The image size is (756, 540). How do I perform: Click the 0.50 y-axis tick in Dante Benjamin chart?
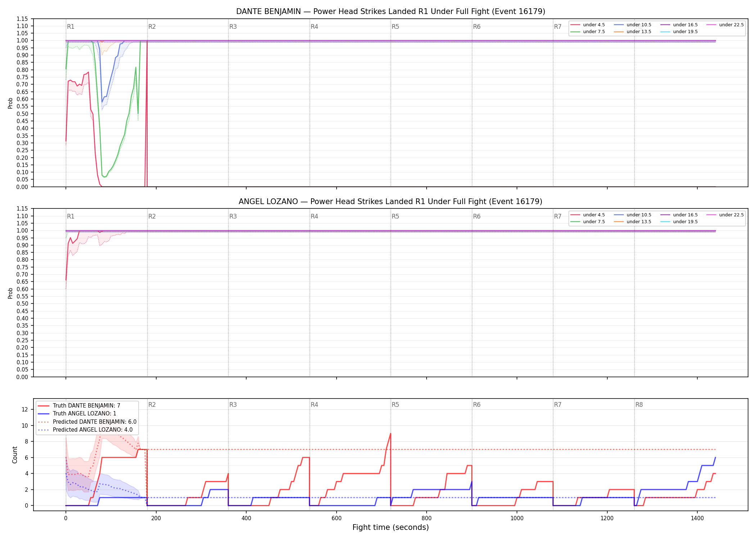coord(22,114)
